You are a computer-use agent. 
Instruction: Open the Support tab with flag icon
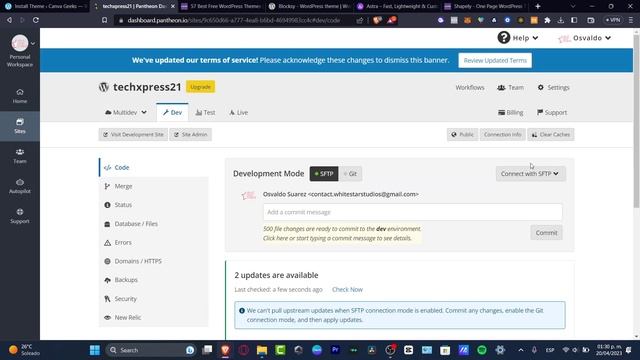[552, 112]
